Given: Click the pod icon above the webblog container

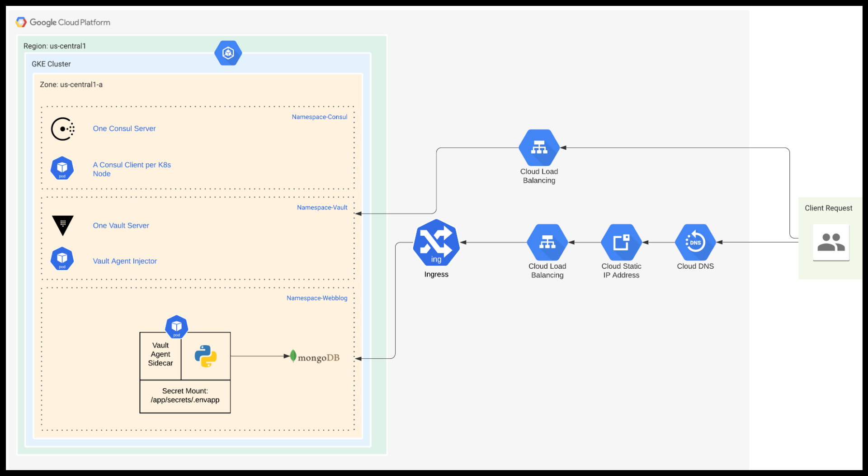Looking at the screenshot, I should [176, 326].
